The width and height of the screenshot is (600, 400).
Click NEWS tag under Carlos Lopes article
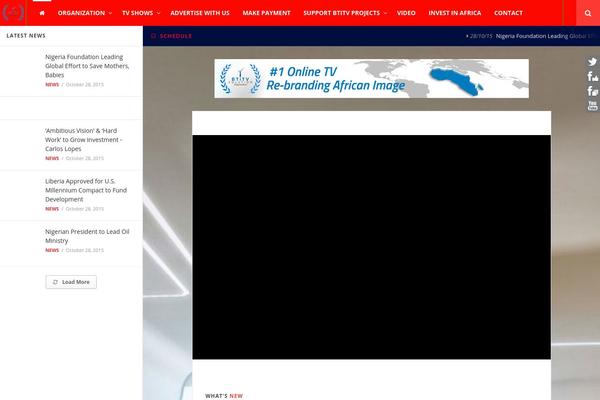(52, 158)
